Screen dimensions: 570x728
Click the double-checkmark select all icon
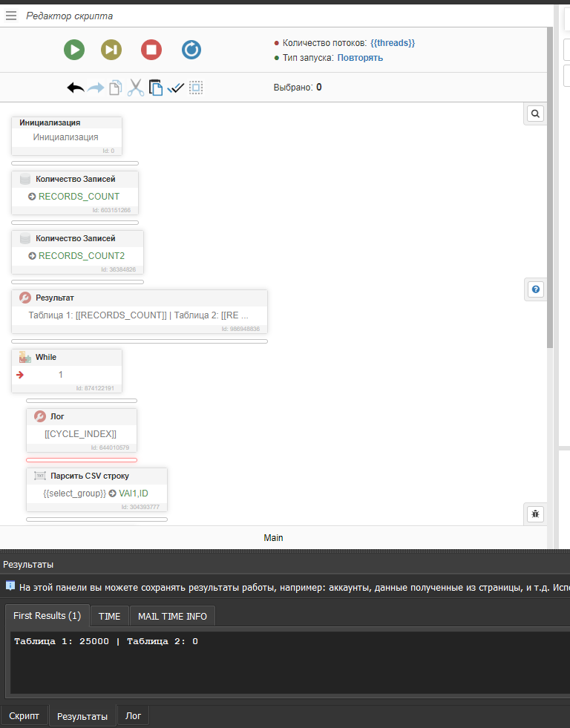pyautogui.click(x=176, y=88)
